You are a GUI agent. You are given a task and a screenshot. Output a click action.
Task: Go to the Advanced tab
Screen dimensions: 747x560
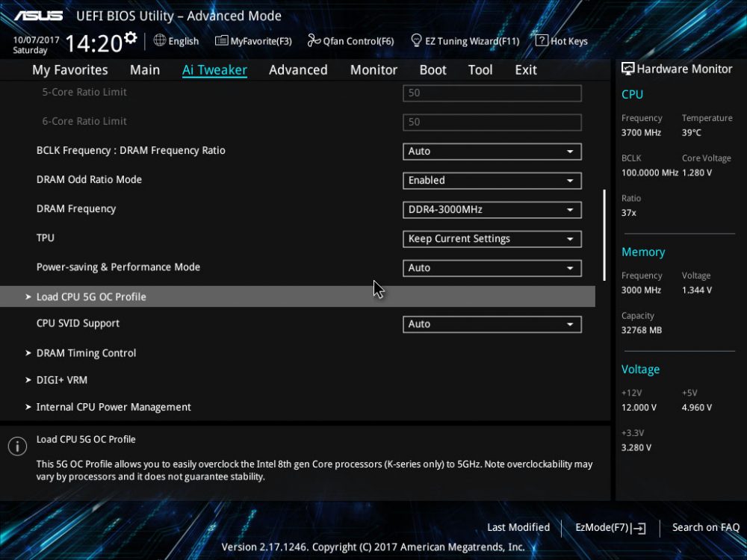point(298,70)
